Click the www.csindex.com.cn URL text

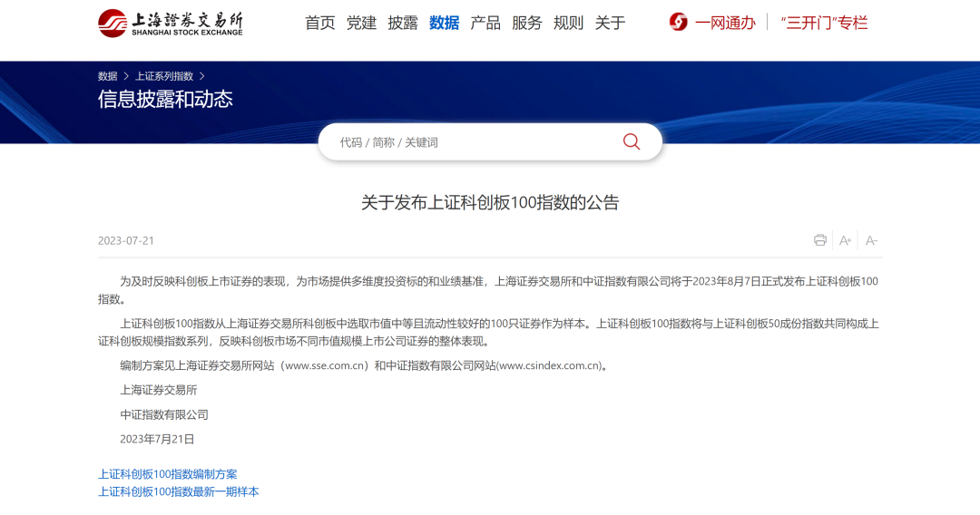(549, 365)
